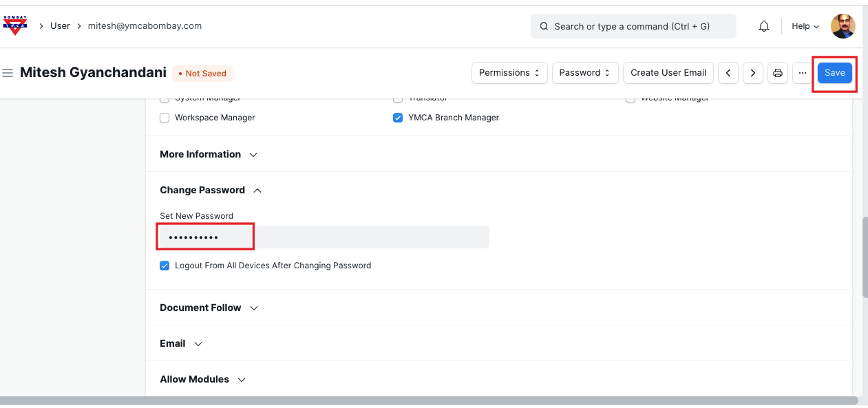Click the Create User Email button
868x408 pixels.
tap(668, 73)
